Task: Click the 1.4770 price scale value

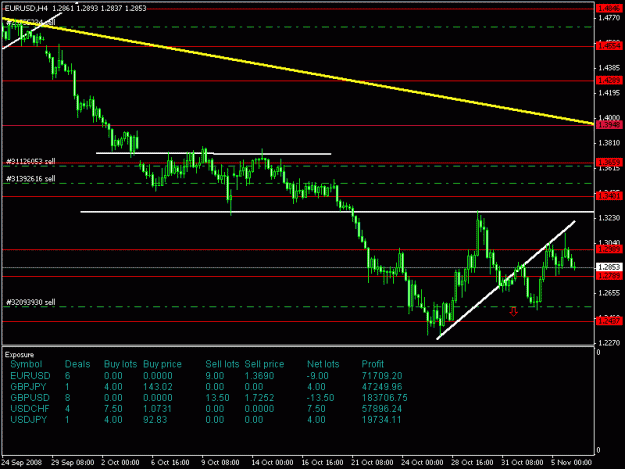Action: [609, 18]
